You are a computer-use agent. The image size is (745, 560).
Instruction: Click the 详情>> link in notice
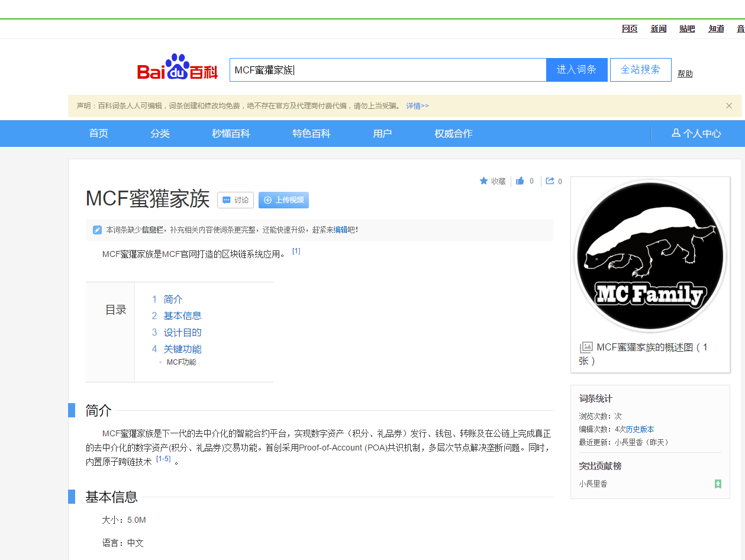(417, 106)
